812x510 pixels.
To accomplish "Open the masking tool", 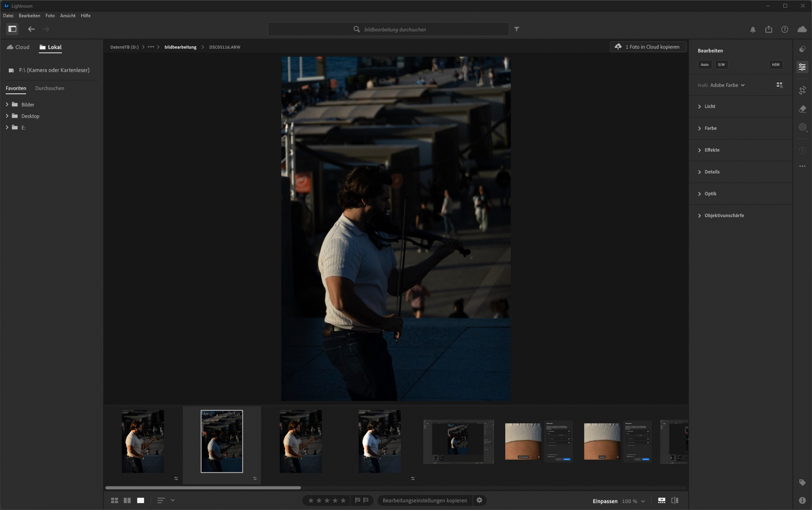I will 802,127.
